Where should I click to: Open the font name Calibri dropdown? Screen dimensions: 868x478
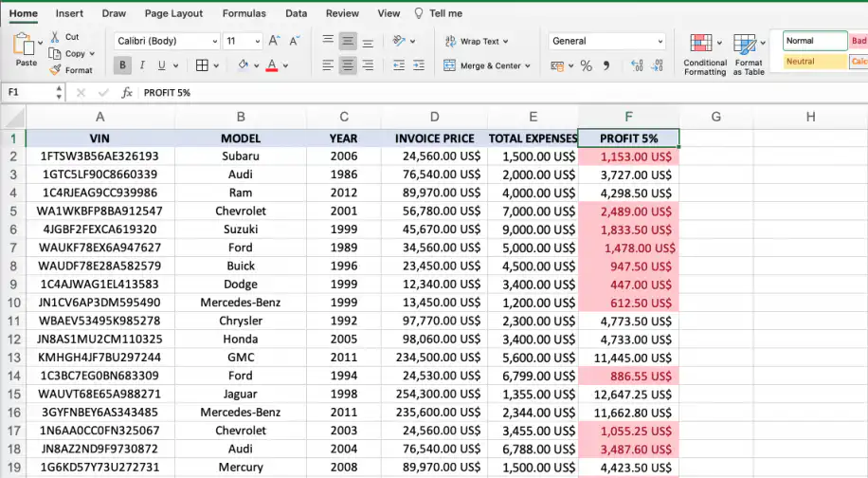click(x=215, y=41)
